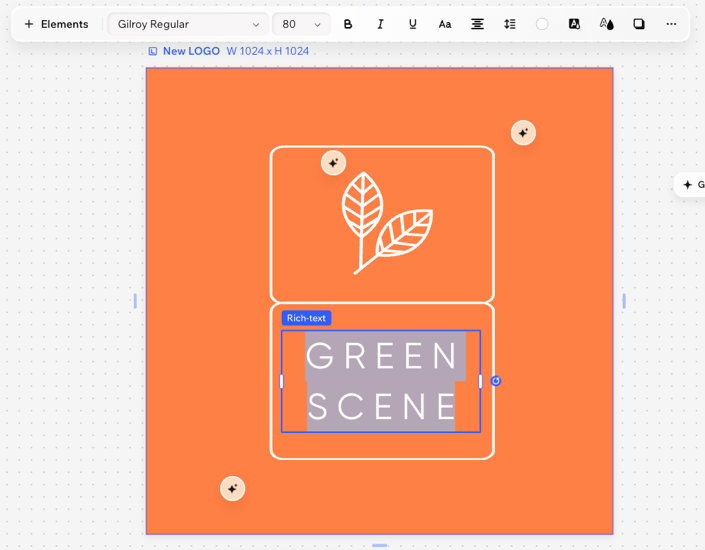Open text highlight color tool
The width and height of the screenshot is (705, 550).
point(574,24)
